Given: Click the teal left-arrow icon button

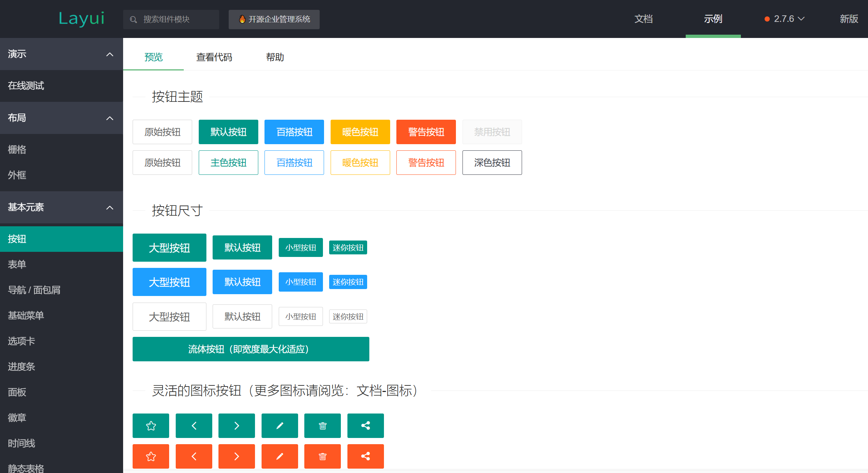Looking at the screenshot, I should [x=194, y=426].
